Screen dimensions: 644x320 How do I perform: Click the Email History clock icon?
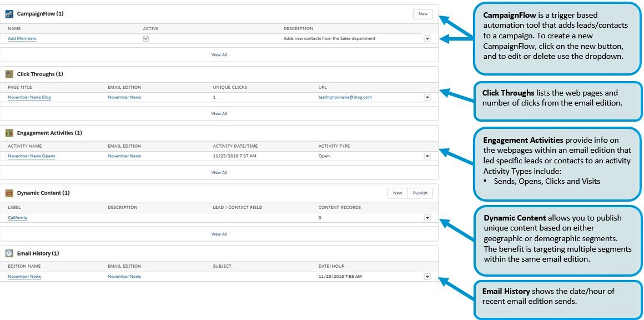pyautogui.click(x=9, y=253)
